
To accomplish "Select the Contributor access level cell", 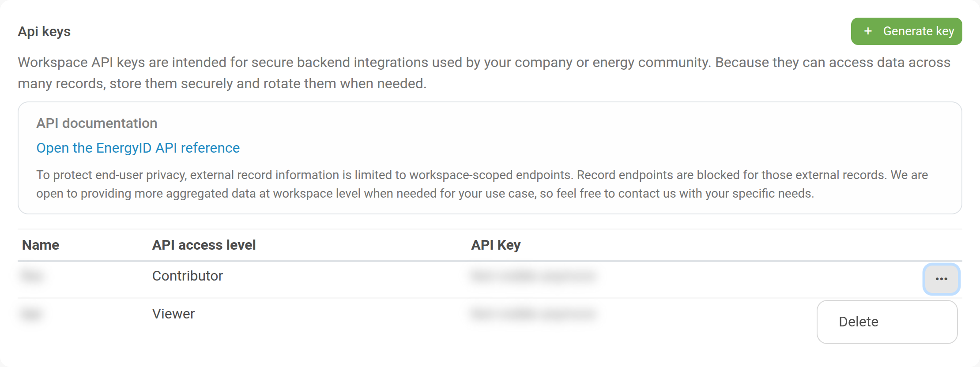I will [x=188, y=276].
